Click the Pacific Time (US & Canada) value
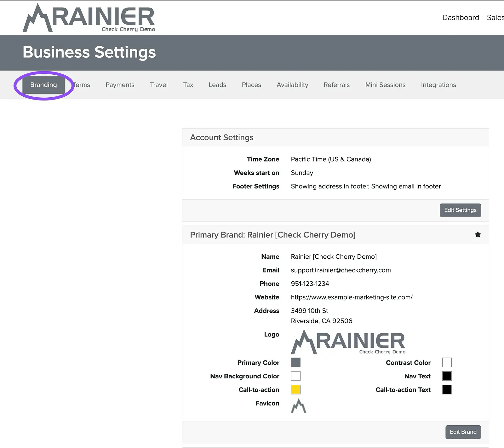Viewport: 504px width, 448px height. (x=331, y=159)
